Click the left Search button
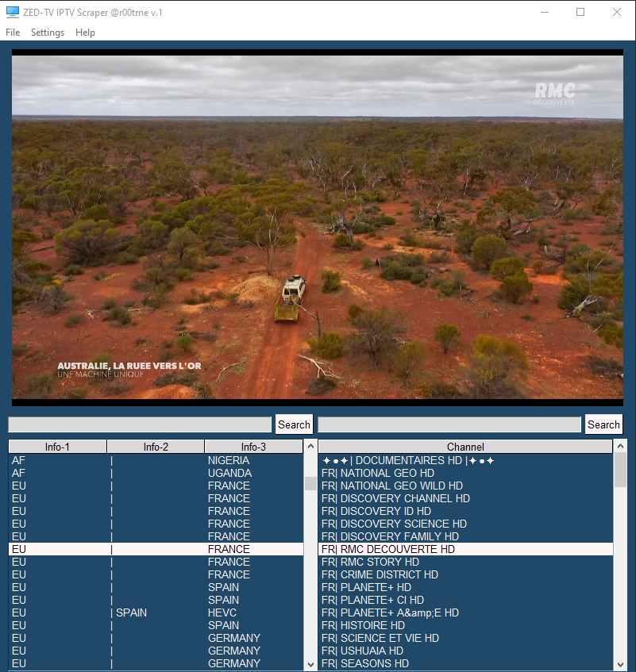 tap(294, 424)
